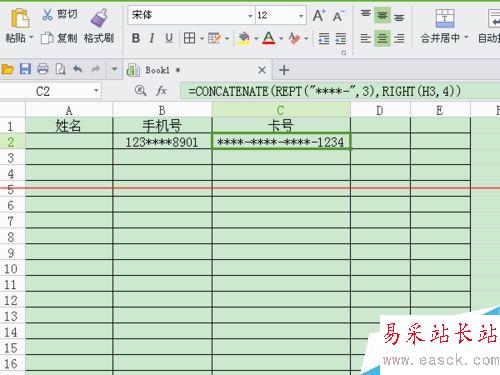
Task: Select cell 123****8901
Action: (162, 142)
